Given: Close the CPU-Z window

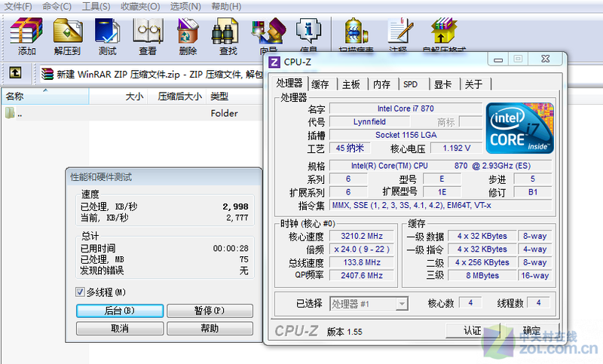Looking at the screenshot, I should coord(545,59).
